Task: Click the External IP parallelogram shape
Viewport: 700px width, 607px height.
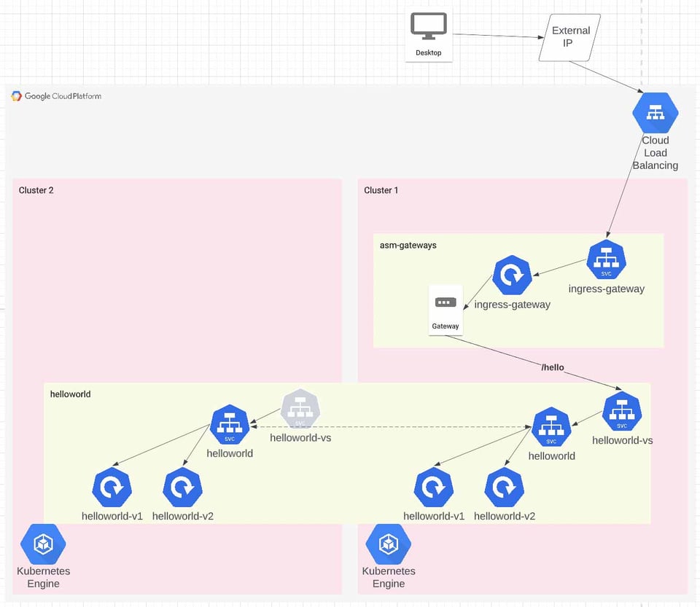Action: click(569, 37)
